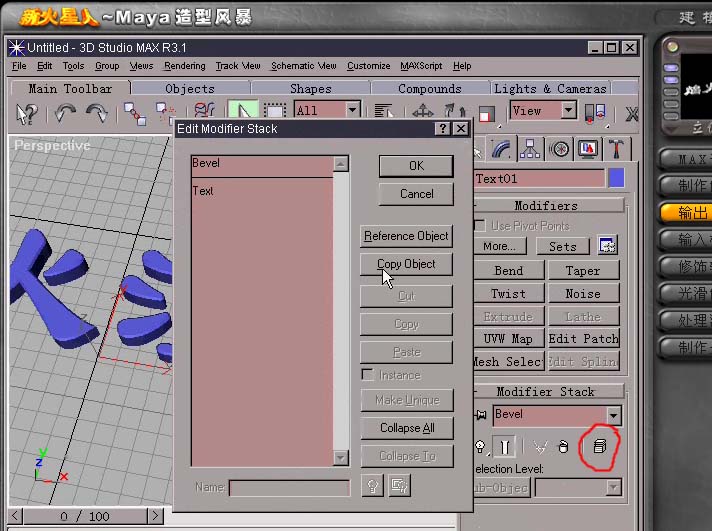Open the Bevel modifier stack dropdown
This screenshot has height=531, width=712.
pyautogui.click(x=613, y=415)
